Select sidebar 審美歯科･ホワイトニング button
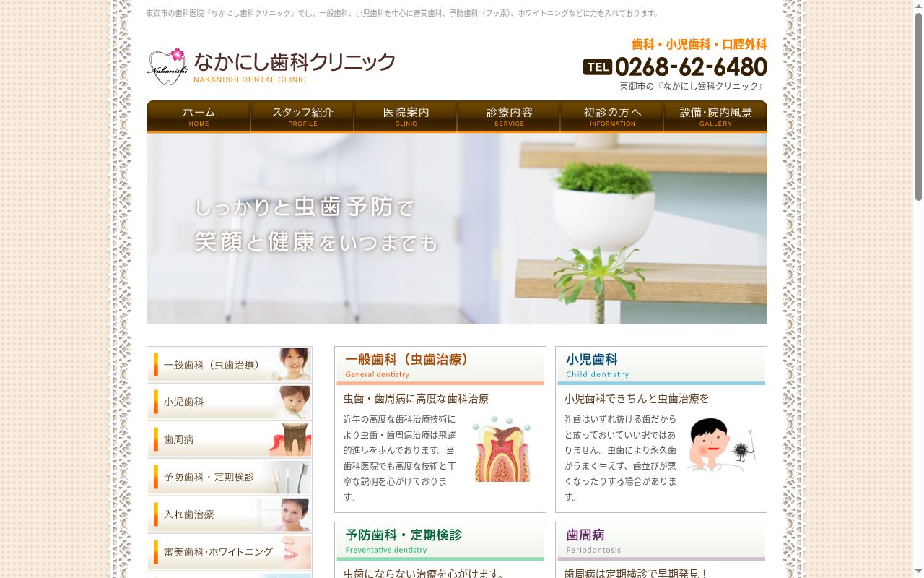The height and width of the screenshot is (578, 924). click(x=230, y=552)
